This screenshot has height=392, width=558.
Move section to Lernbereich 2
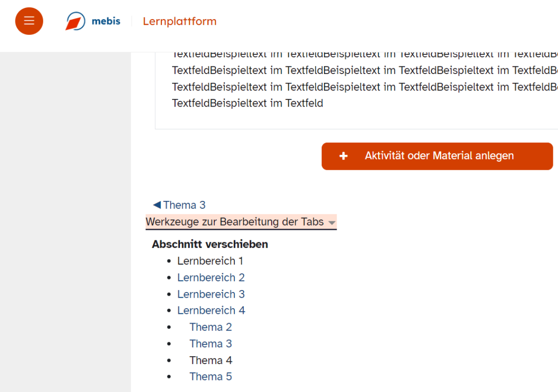[x=211, y=277]
